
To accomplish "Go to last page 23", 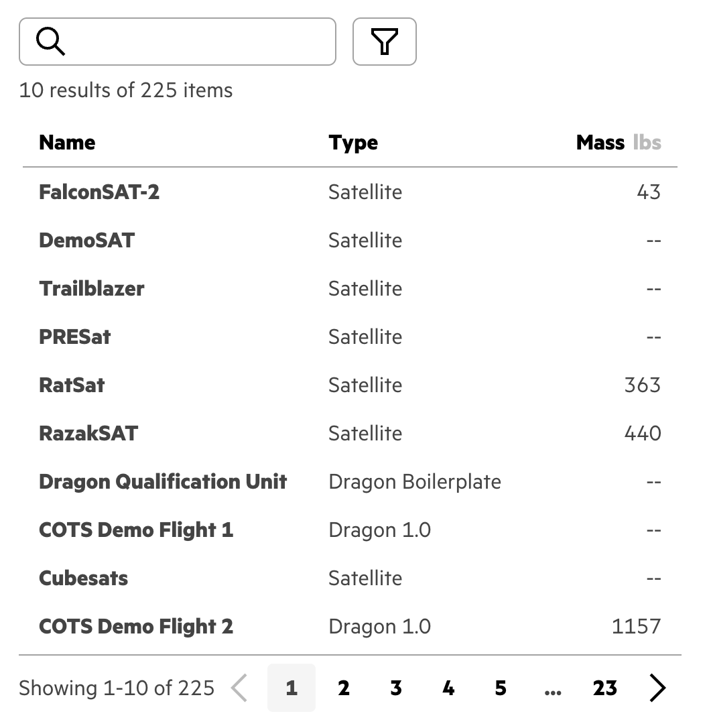I will (604, 688).
